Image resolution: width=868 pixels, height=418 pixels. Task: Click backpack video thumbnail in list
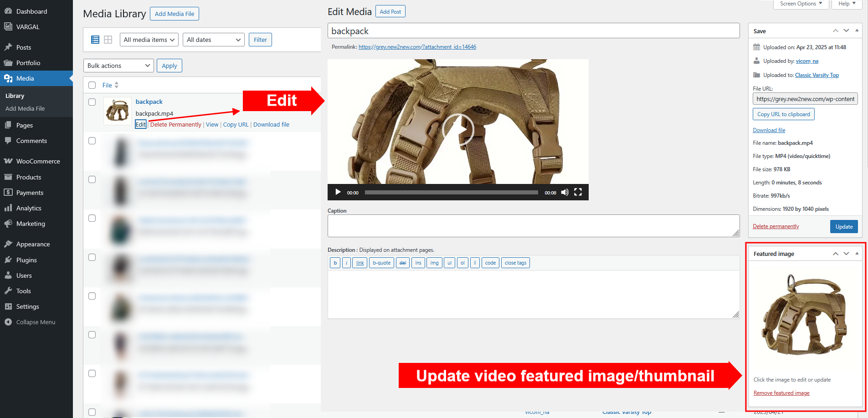click(118, 111)
